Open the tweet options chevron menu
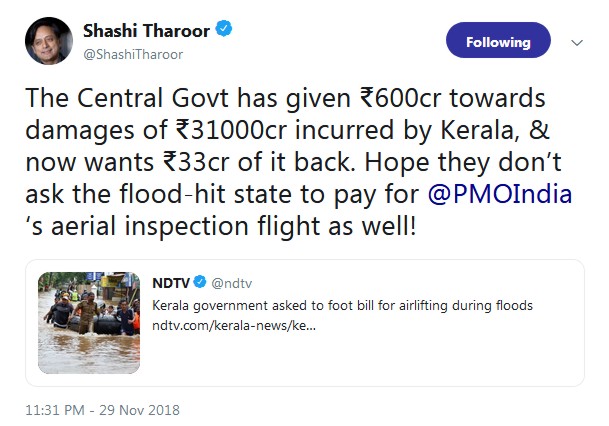This screenshot has height=426, width=609. 577,42
